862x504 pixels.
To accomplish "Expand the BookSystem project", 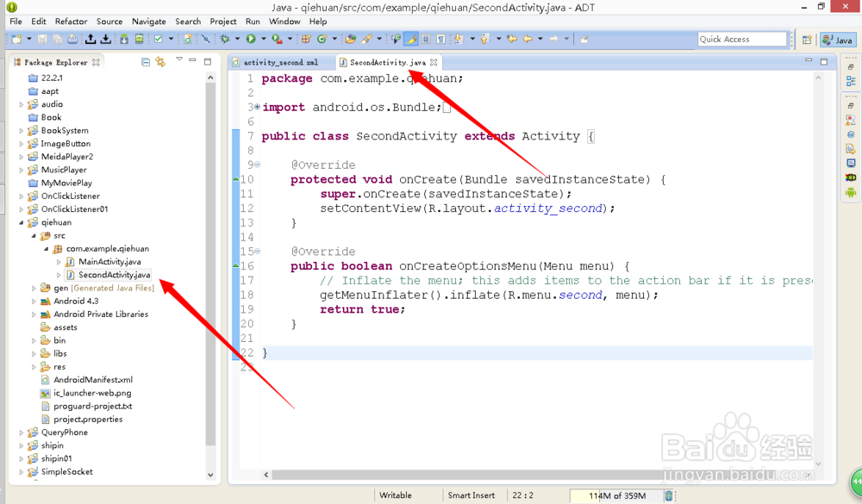I will coord(22,131).
